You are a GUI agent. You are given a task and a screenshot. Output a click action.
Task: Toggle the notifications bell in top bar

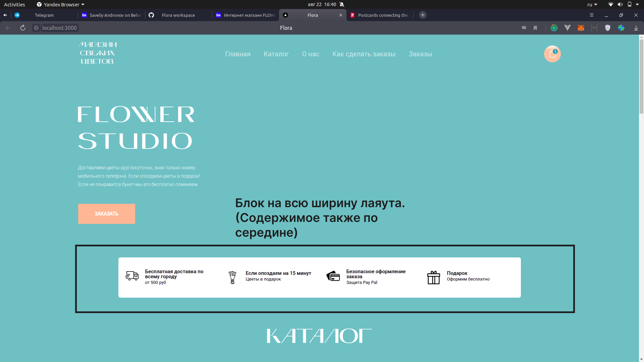pos(342,5)
